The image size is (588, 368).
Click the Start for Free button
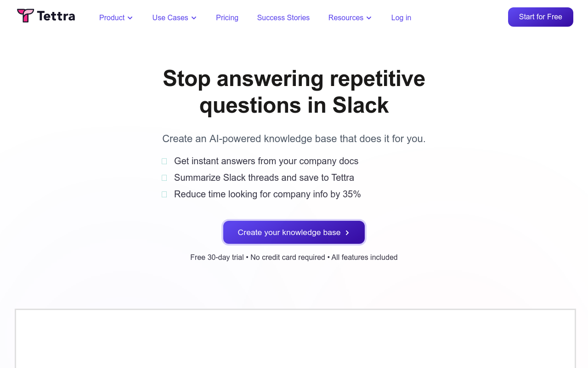pos(541,17)
